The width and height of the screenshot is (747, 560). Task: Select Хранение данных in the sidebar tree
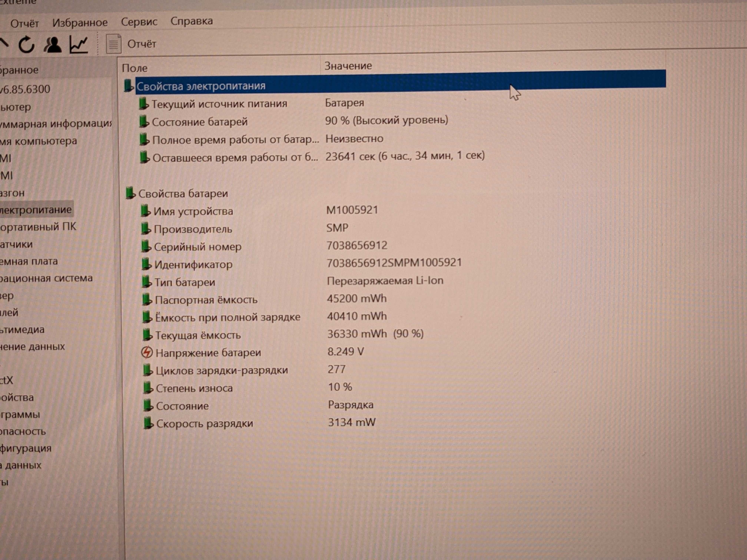click(32, 347)
